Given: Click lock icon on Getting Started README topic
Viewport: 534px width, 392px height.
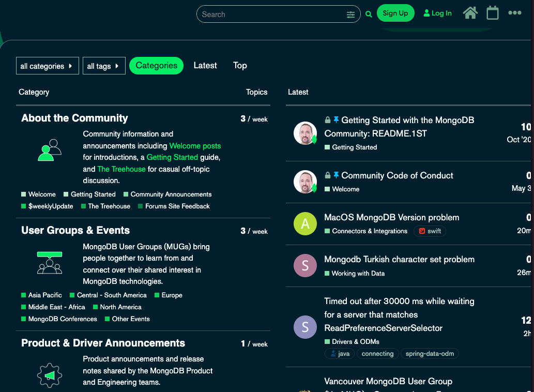Looking at the screenshot, I should pos(328,120).
